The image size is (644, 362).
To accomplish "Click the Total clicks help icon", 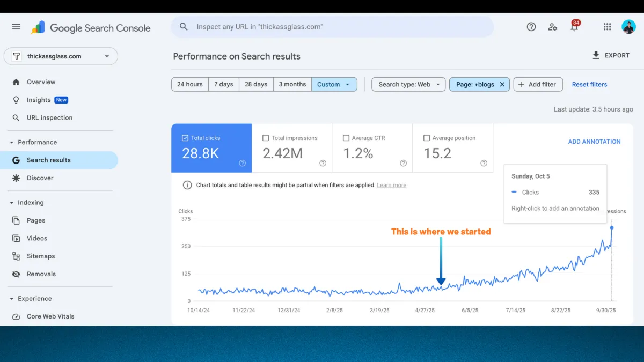I will [x=242, y=163].
